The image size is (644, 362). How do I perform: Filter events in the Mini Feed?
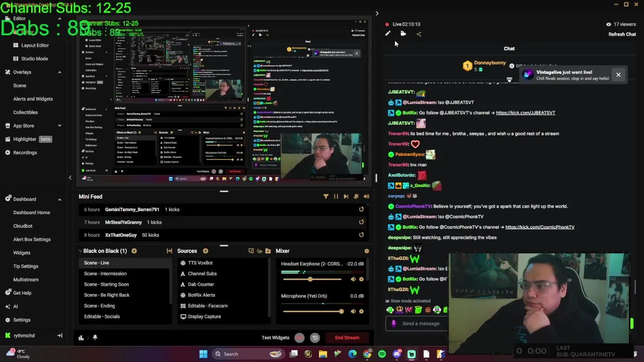tap(326, 197)
